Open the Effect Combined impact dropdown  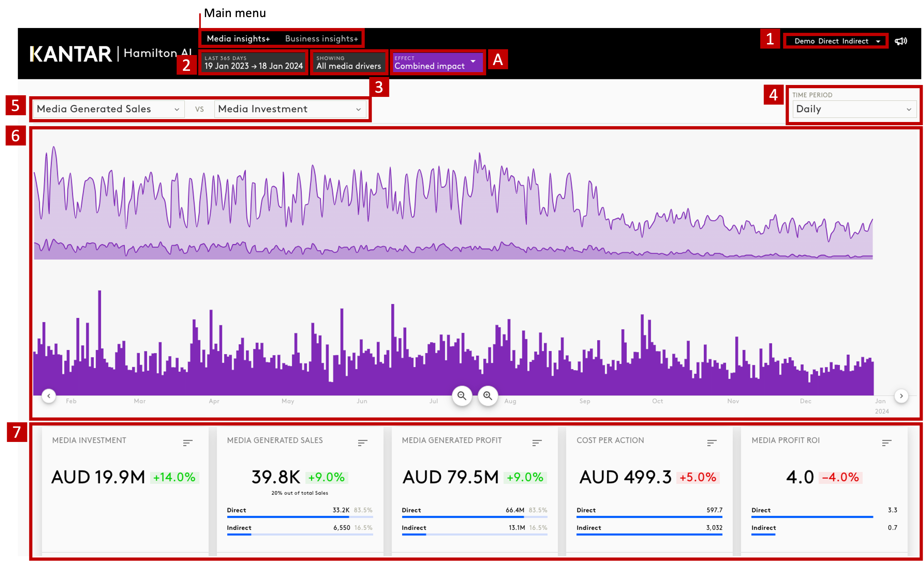point(437,62)
